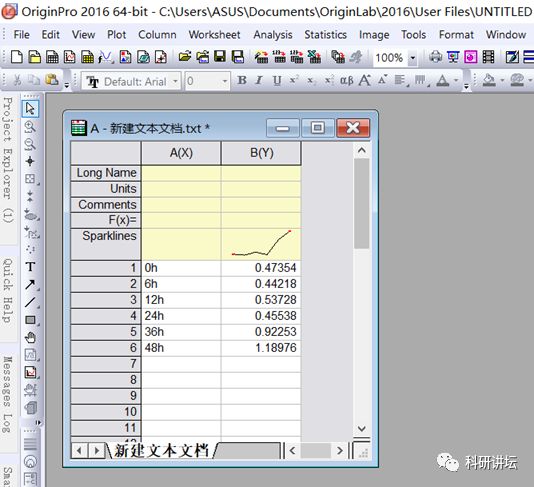Click the New Matrix icon
The height and width of the screenshot is (487, 534).
pos(88,57)
